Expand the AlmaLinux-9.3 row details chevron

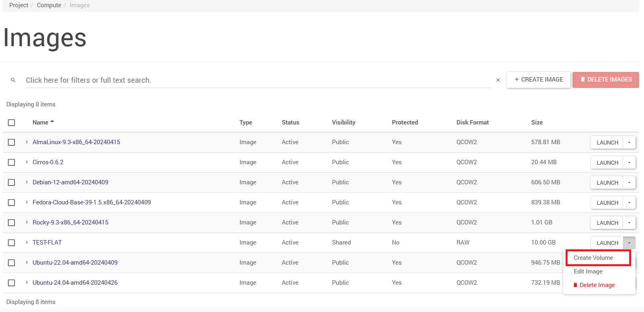pos(27,142)
